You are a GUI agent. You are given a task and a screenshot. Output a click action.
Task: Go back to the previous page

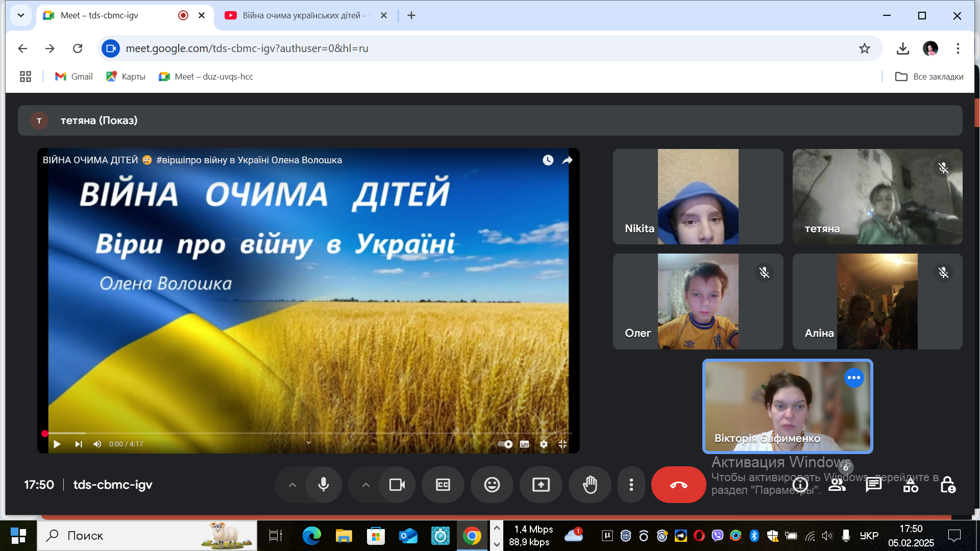tap(22, 48)
